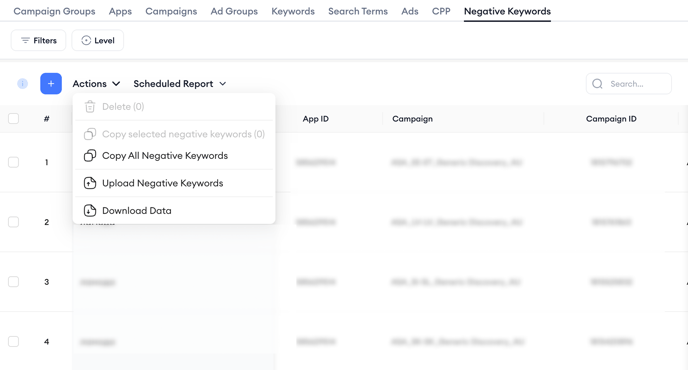
Task: Collapse the Actions dropdown
Action: click(x=96, y=83)
